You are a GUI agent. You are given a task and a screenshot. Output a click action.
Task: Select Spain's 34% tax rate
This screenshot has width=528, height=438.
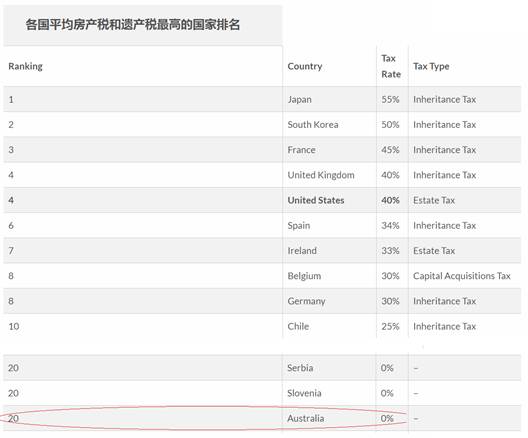[x=390, y=226]
